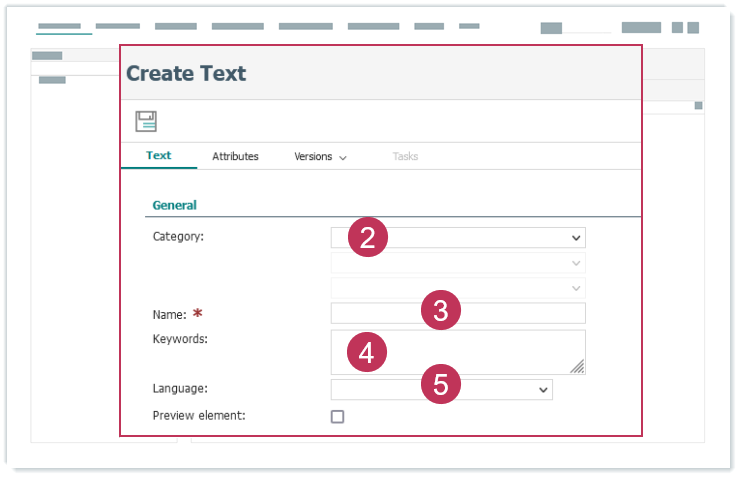Click the General section heading

click(174, 205)
